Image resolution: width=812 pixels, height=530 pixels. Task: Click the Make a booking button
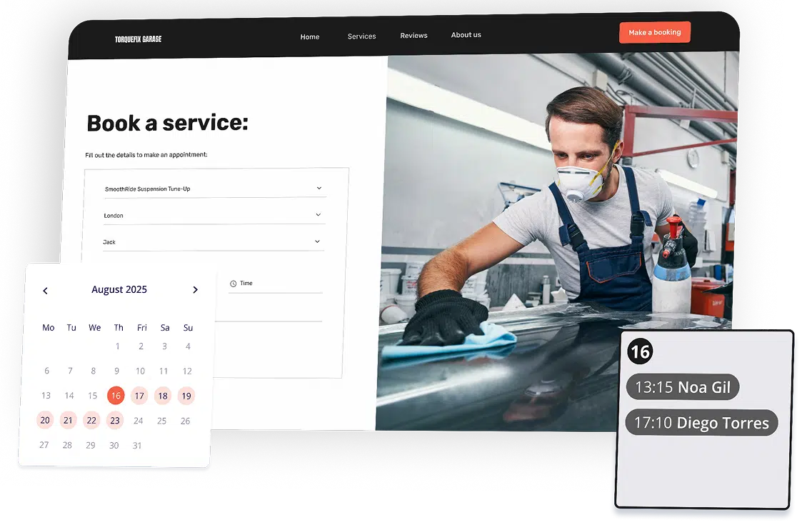click(655, 32)
